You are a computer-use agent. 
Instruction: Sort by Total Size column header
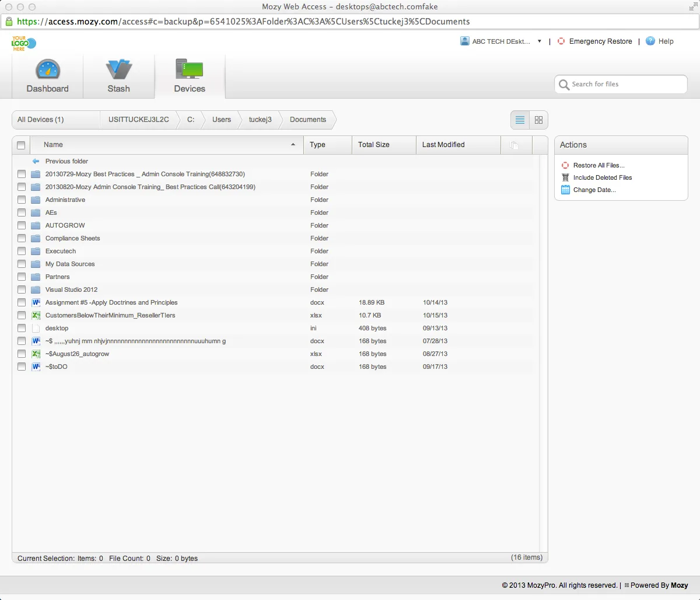(384, 145)
